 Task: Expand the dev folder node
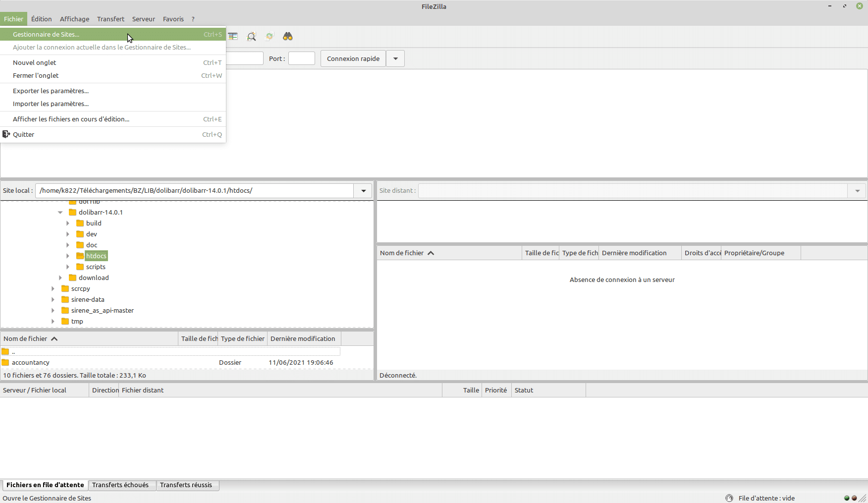(x=68, y=234)
